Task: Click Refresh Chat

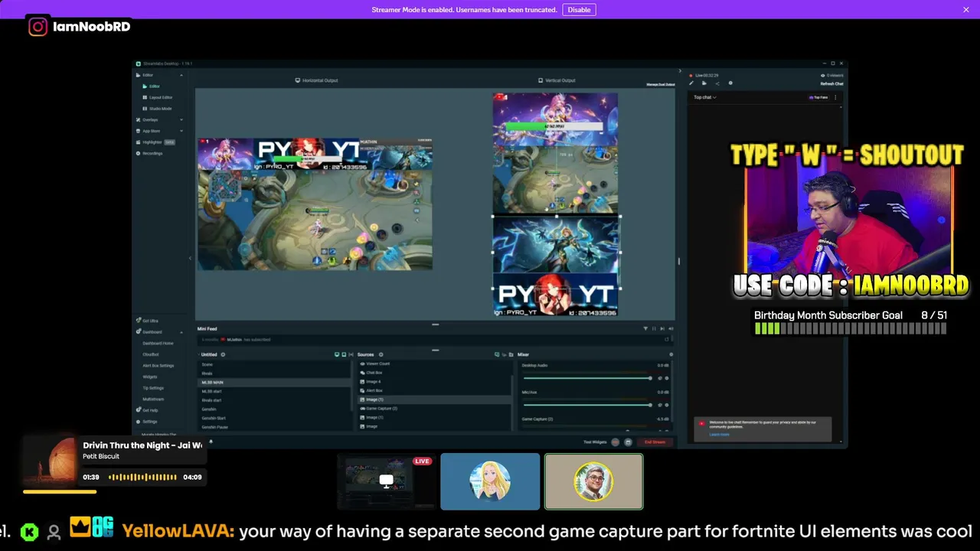Action: [x=832, y=83]
